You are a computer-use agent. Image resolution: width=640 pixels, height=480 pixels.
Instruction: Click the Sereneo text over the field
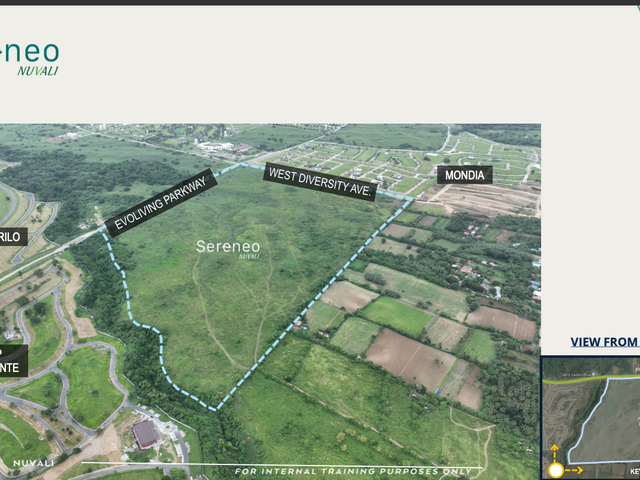tap(228, 247)
